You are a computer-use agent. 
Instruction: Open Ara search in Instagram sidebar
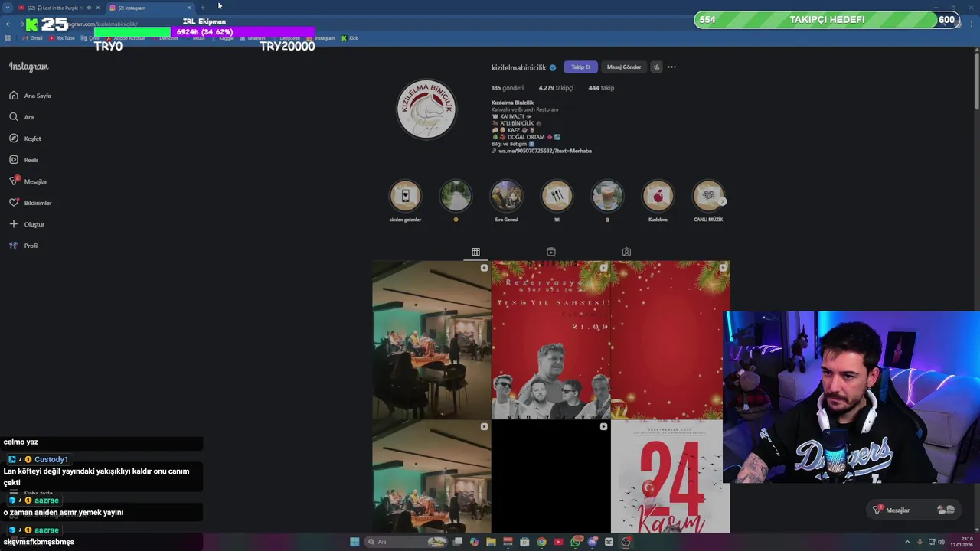click(x=21, y=117)
